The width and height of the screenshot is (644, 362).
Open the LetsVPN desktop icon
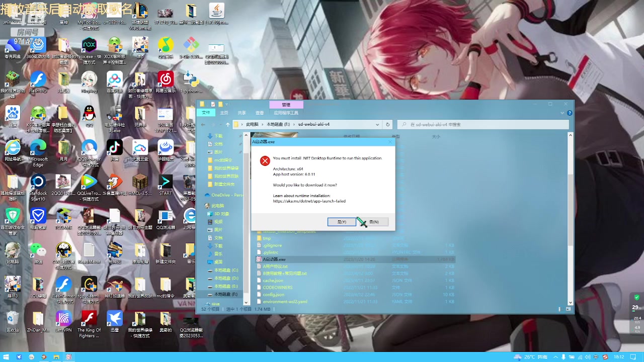click(x=63, y=321)
